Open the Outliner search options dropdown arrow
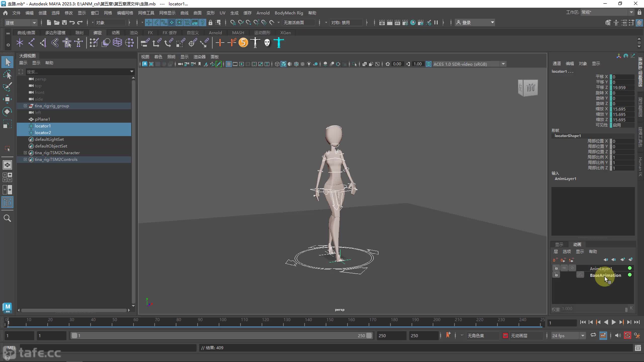This screenshot has height=362, width=644. click(x=132, y=72)
